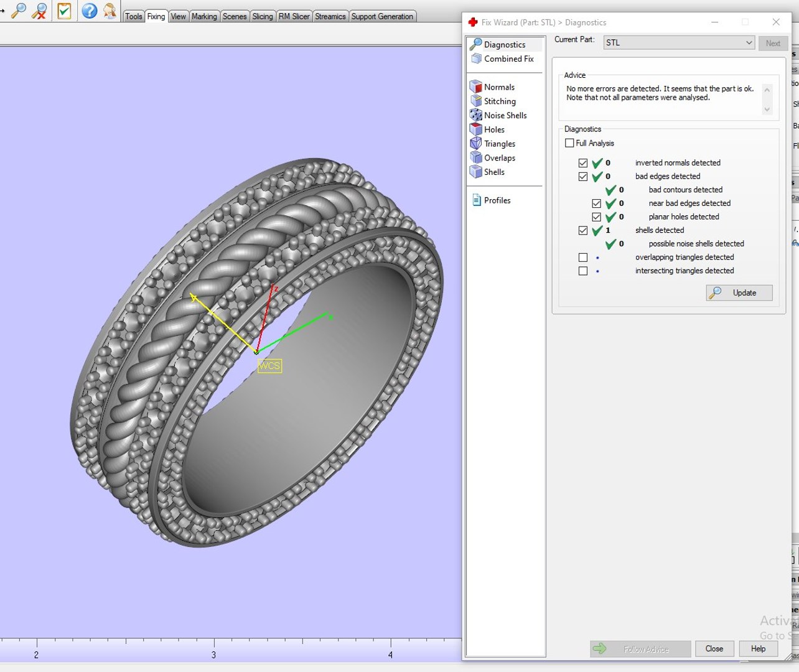Open the Streamics tab
Image resolution: width=799 pixels, height=672 pixels.
tap(330, 16)
